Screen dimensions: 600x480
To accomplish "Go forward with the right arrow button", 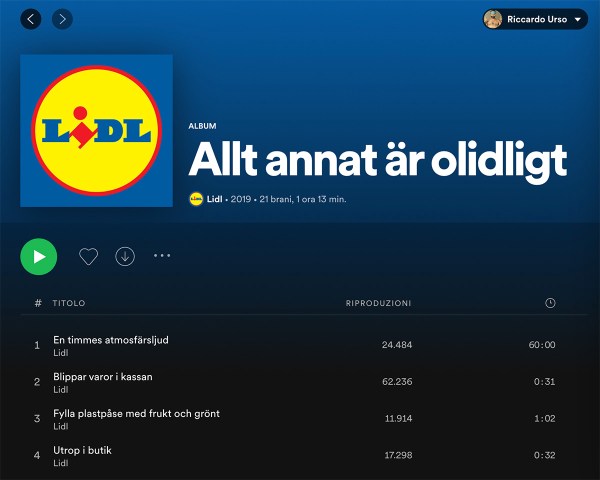I will [62, 19].
